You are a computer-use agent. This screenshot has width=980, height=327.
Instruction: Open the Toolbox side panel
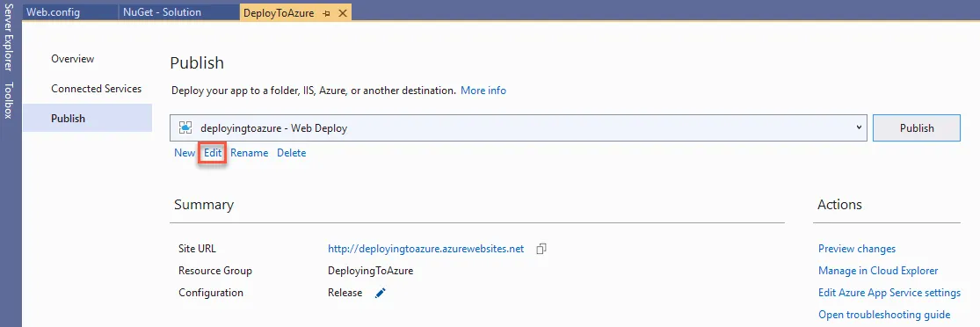[x=8, y=100]
